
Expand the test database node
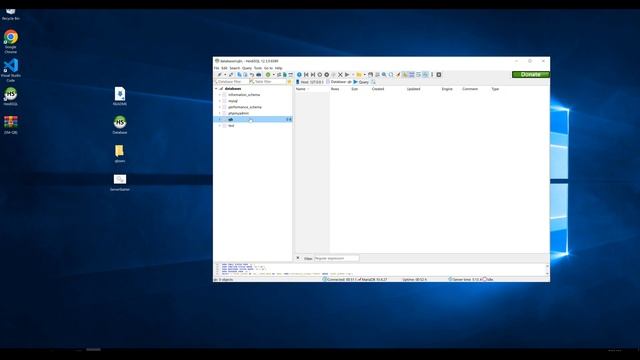click(220, 126)
